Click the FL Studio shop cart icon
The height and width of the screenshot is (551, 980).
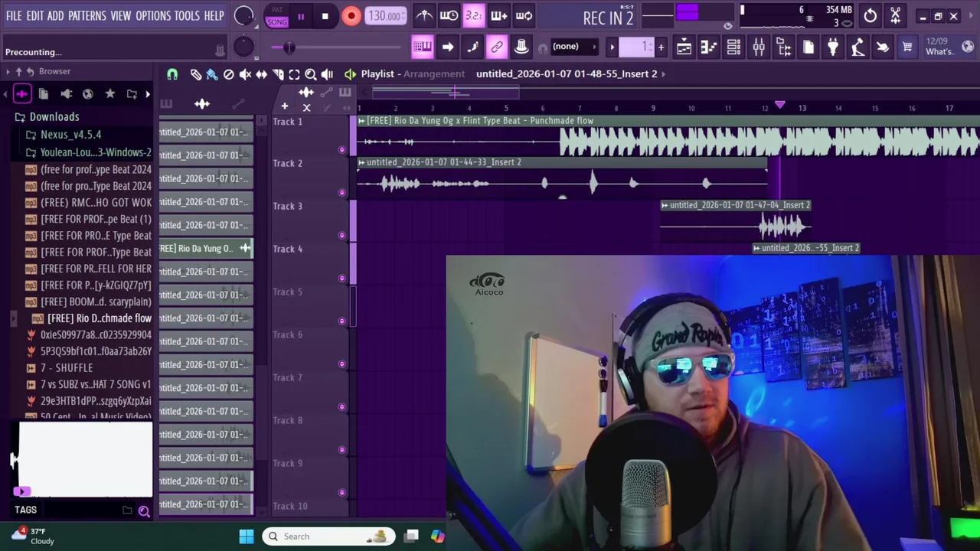pyautogui.click(x=907, y=47)
